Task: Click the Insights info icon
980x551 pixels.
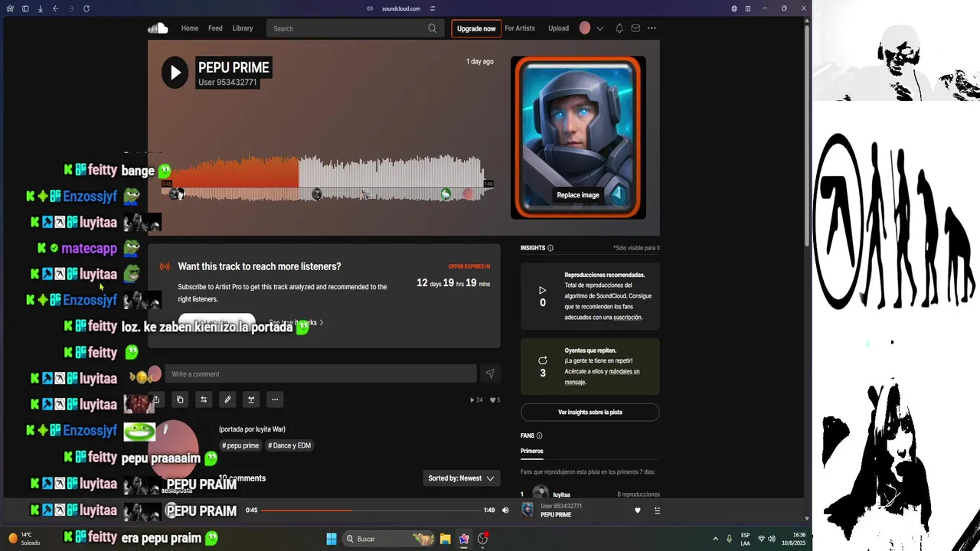Action: [550, 248]
